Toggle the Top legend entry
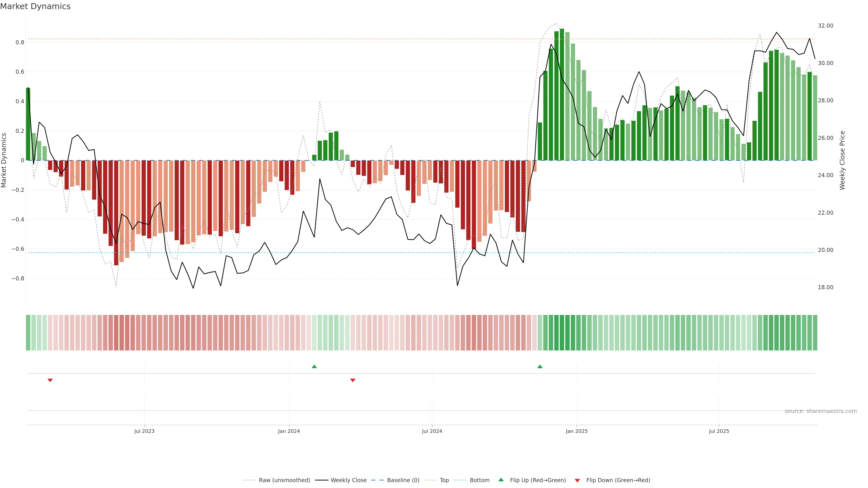 (x=444, y=480)
